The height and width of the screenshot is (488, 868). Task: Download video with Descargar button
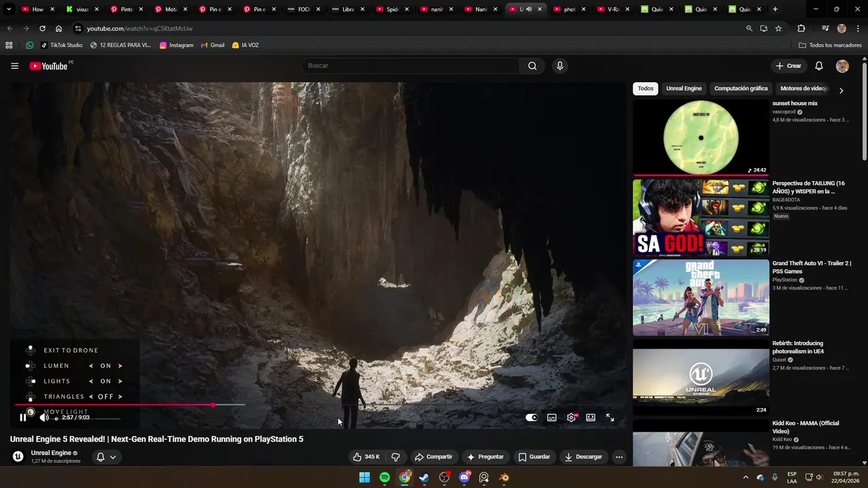(x=583, y=457)
